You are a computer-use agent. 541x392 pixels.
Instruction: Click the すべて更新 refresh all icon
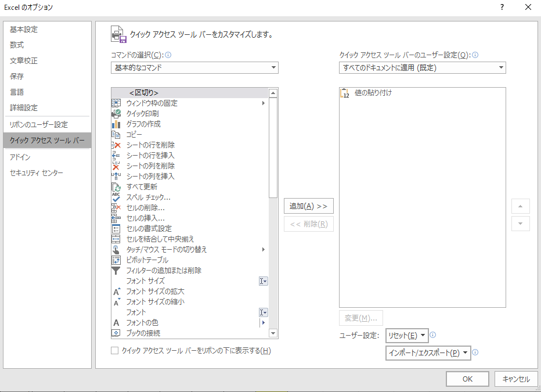[116, 186]
